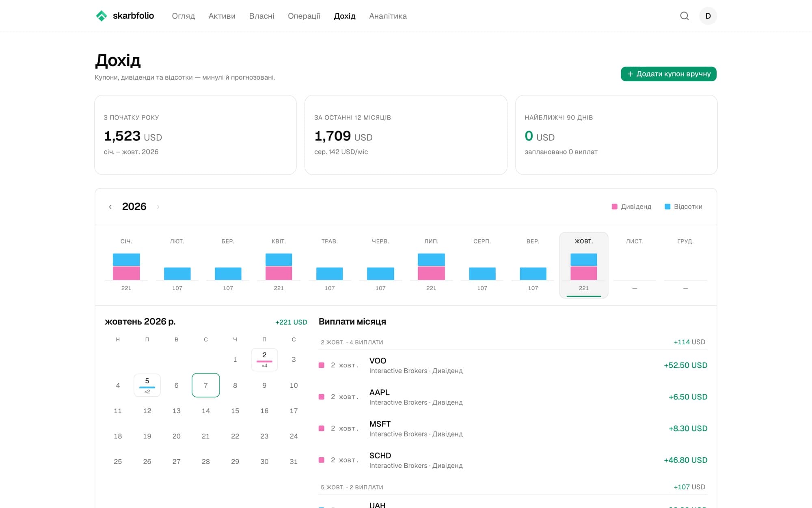Click the НАЙБЛИЖЧІ 90 ДНІВ card
This screenshot has width=812, height=508.
pos(616,135)
